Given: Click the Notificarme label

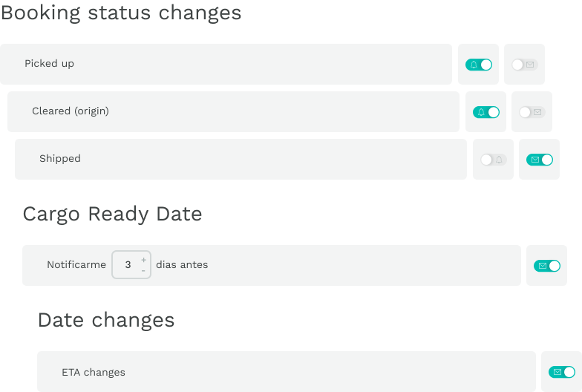Looking at the screenshot, I should tap(76, 265).
